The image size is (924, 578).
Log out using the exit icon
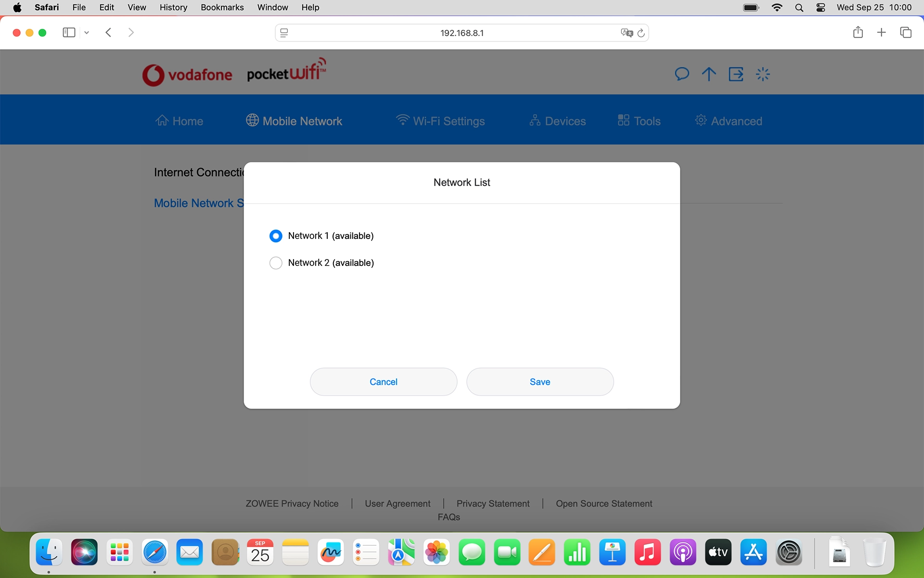click(x=735, y=74)
